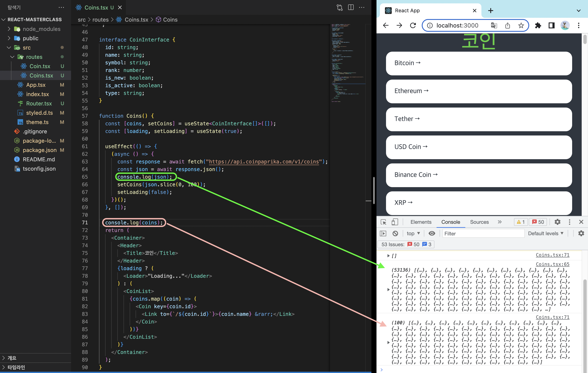Expand the node_modules folder
Viewport: 588px width, 373px height.
pyautogui.click(x=41, y=29)
